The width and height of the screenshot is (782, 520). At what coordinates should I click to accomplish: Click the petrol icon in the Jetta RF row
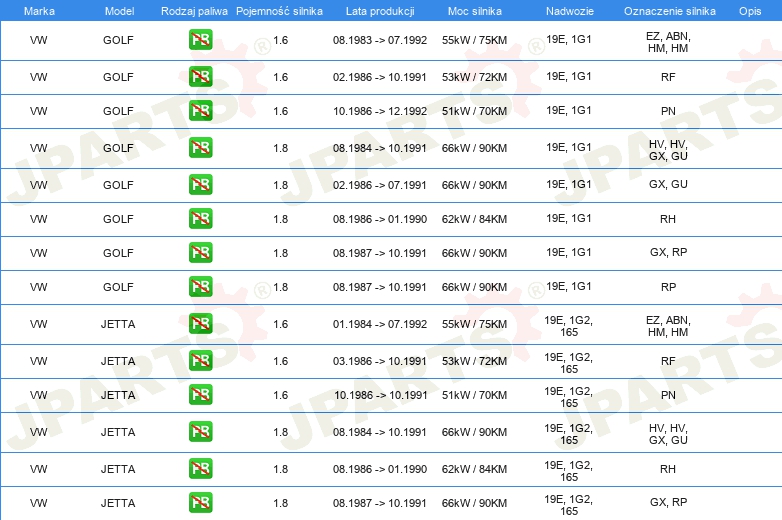[x=200, y=360]
